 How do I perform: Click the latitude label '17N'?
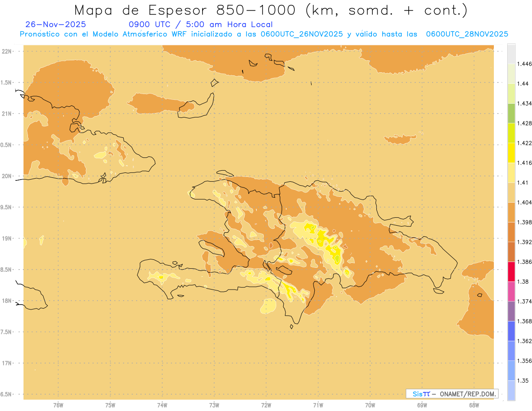(x=7, y=363)
